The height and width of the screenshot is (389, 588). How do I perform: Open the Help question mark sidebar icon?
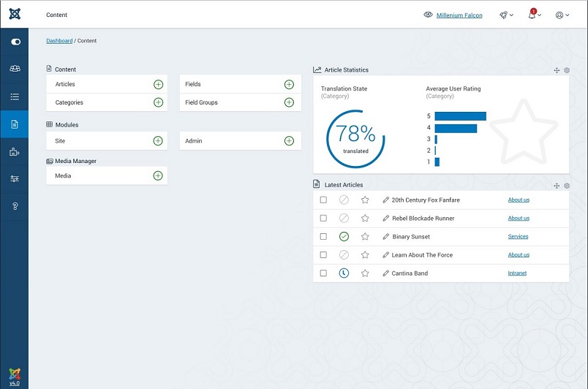[15, 206]
